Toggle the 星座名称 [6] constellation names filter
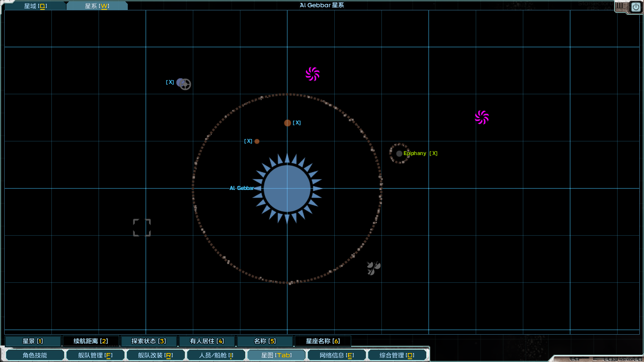 322,341
